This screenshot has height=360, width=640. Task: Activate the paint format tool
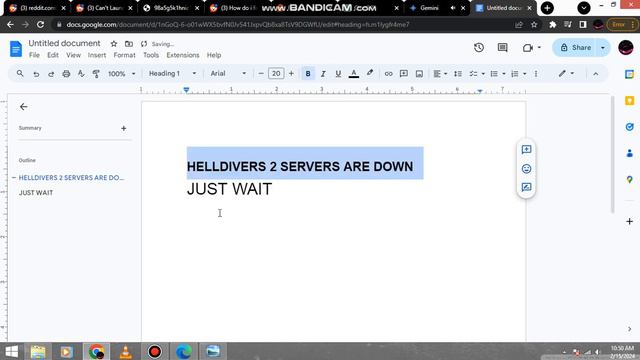96,74
